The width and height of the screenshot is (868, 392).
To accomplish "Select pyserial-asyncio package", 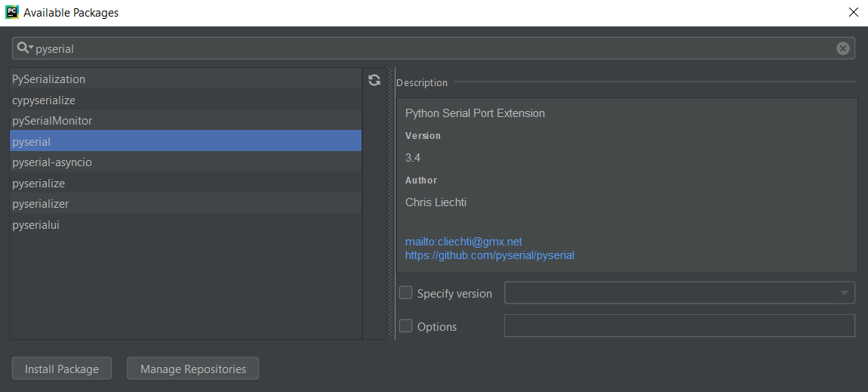I will tap(186, 162).
